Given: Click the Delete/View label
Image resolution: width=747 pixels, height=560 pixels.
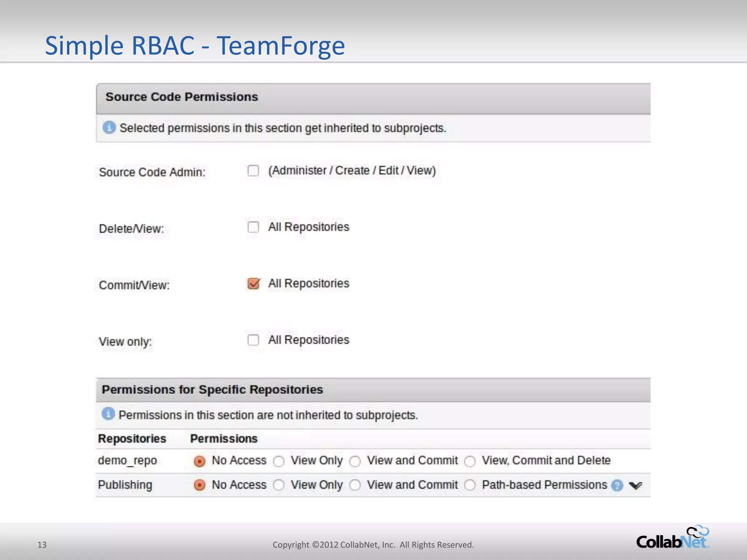Looking at the screenshot, I should click(131, 229).
